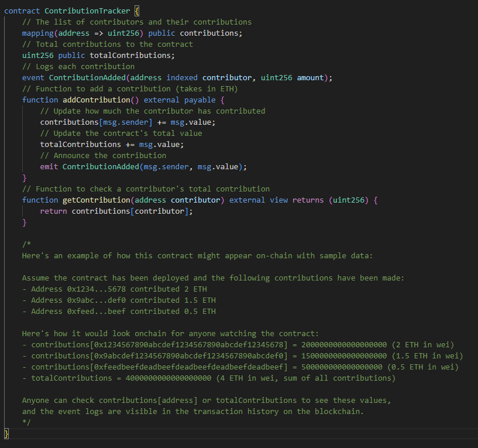Click 'contributions[msg.sender]' assignment line
Screen dimensions: 478x448
click(x=128, y=122)
